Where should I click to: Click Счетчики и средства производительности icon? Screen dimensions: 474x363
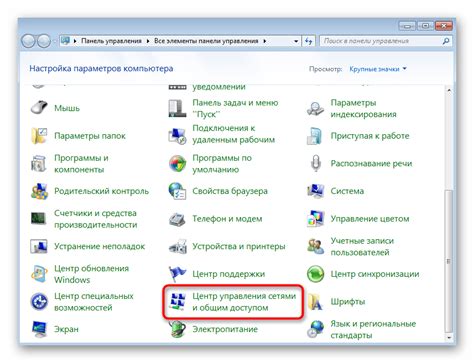click(x=39, y=219)
